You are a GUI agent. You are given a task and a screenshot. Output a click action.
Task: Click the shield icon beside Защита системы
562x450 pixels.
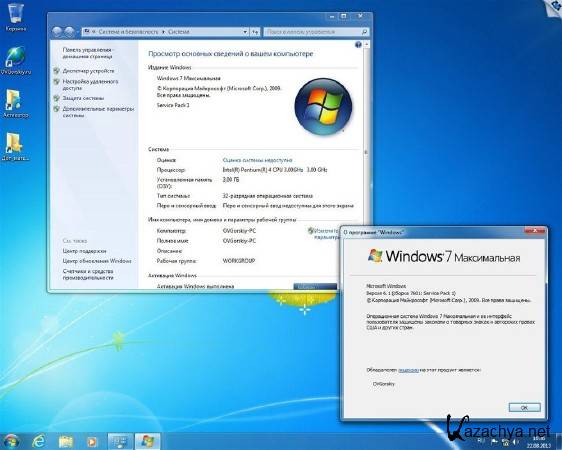[x=56, y=98]
